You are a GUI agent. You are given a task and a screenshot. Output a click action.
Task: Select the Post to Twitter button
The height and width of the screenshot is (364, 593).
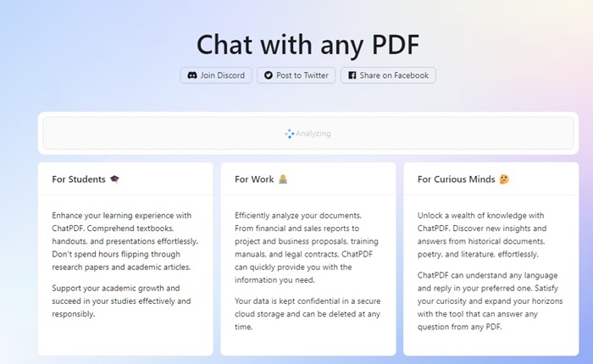point(296,75)
